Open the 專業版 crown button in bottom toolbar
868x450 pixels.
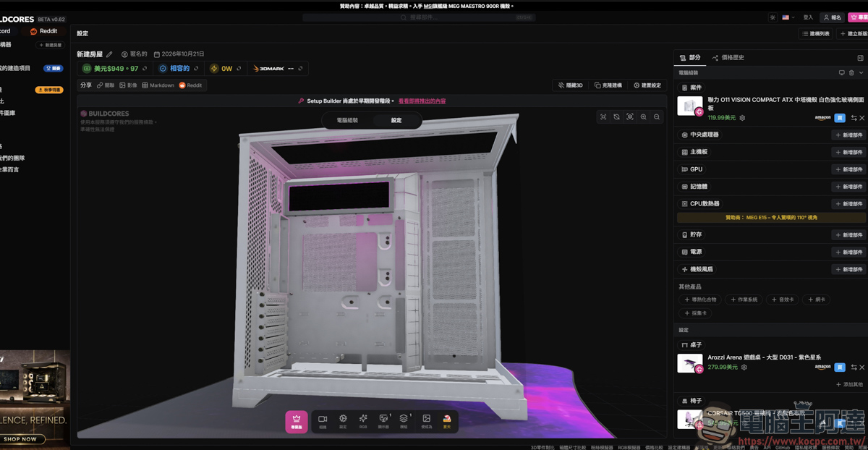[x=296, y=421]
